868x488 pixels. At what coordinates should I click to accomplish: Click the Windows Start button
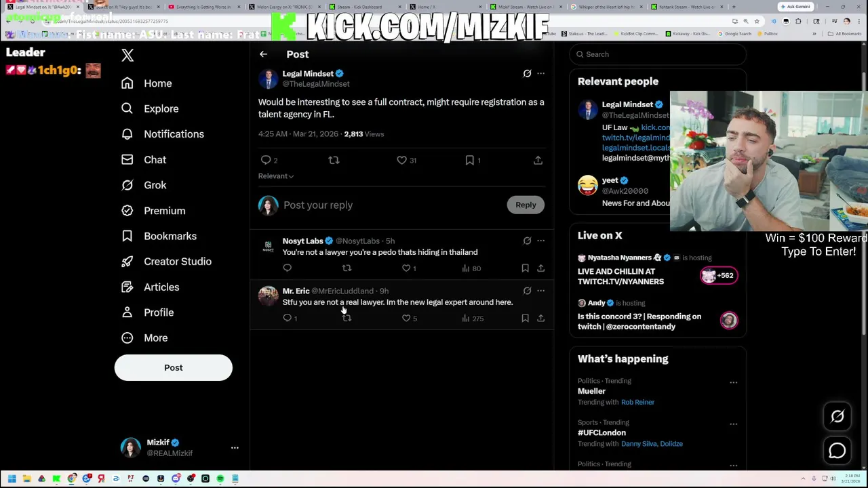(12, 479)
